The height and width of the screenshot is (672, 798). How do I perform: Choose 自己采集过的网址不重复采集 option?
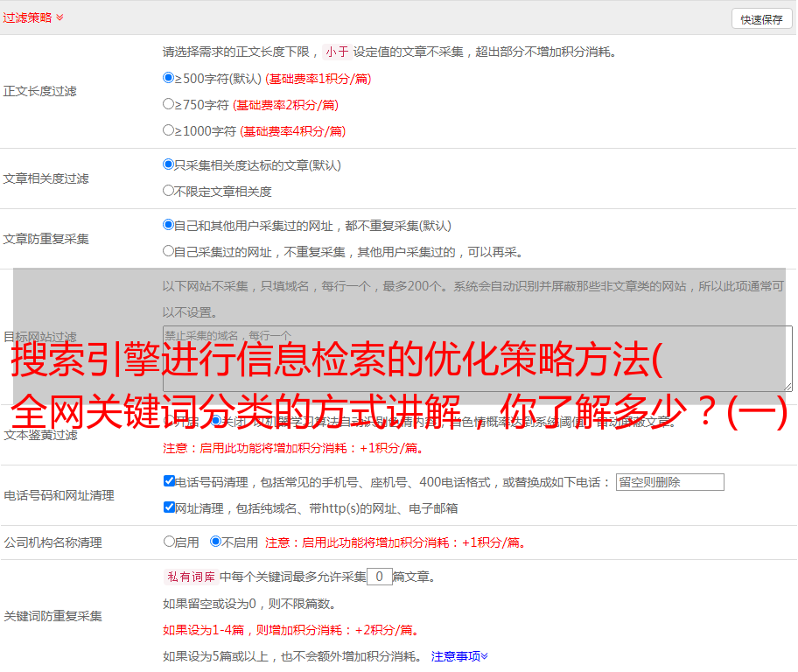point(169,251)
